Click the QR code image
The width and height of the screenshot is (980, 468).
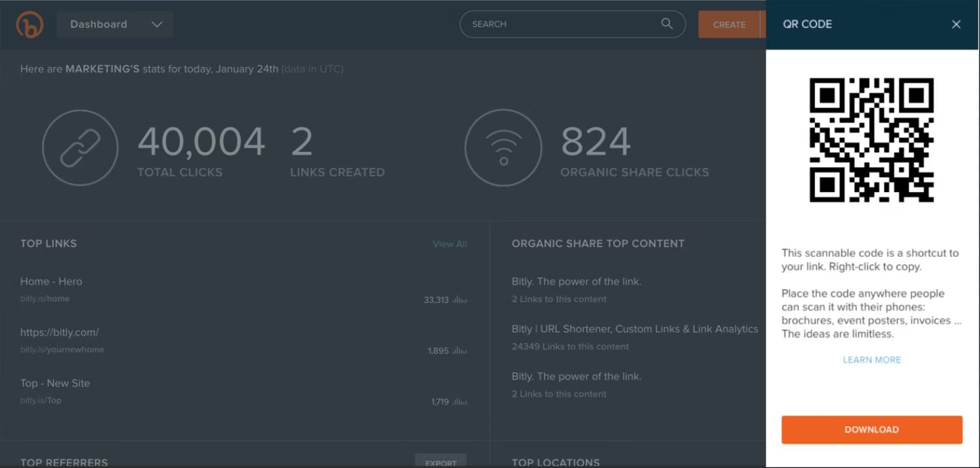(872, 140)
